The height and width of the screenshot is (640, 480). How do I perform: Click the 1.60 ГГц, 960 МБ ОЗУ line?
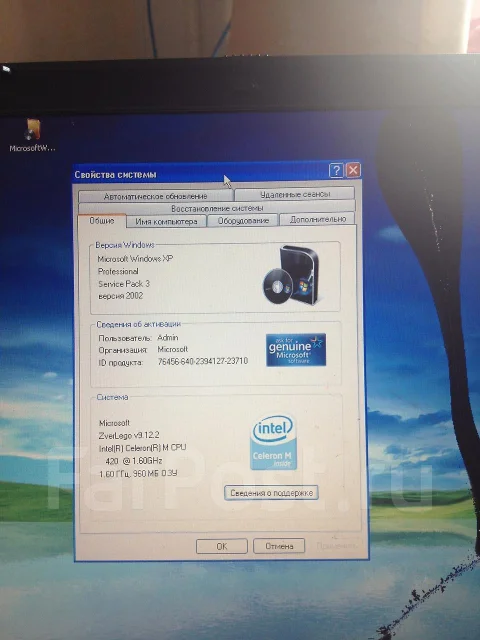pyautogui.click(x=138, y=474)
